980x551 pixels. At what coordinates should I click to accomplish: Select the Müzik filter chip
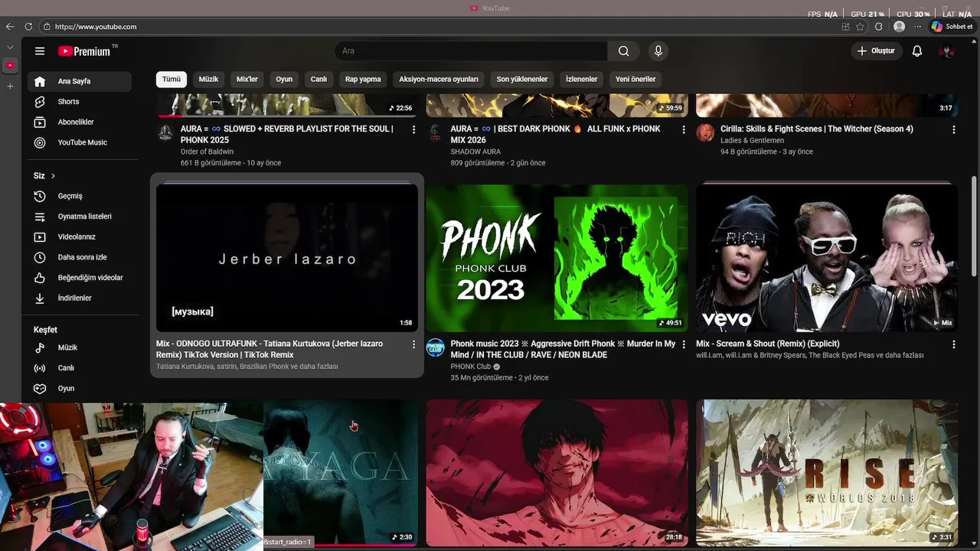[x=208, y=79]
